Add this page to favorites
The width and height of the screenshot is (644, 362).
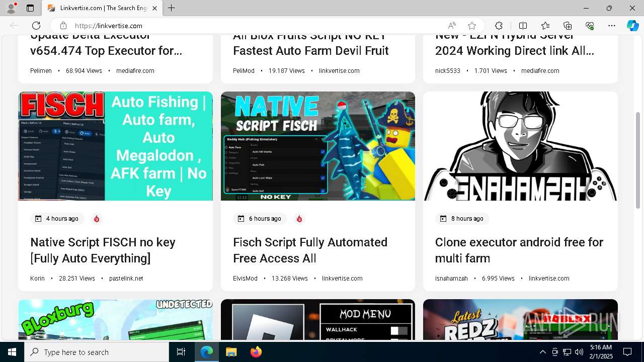click(x=471, y=26)
